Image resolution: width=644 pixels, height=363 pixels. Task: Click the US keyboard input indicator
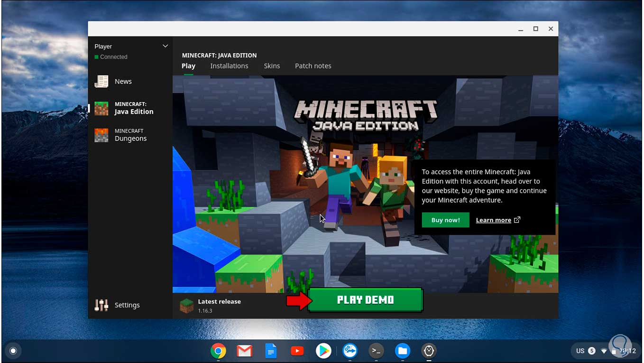pos(580,351)
